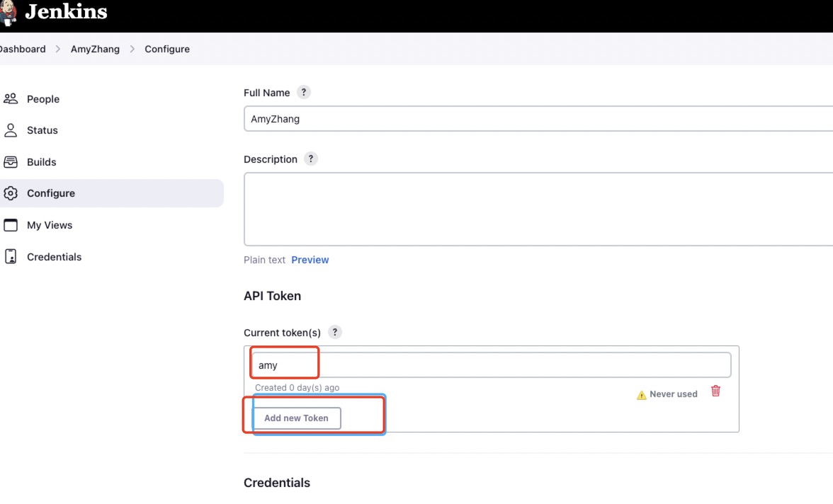Screen dimensions: 833x504
Task: Open help for Description field
Action: [x=311, y=159]
